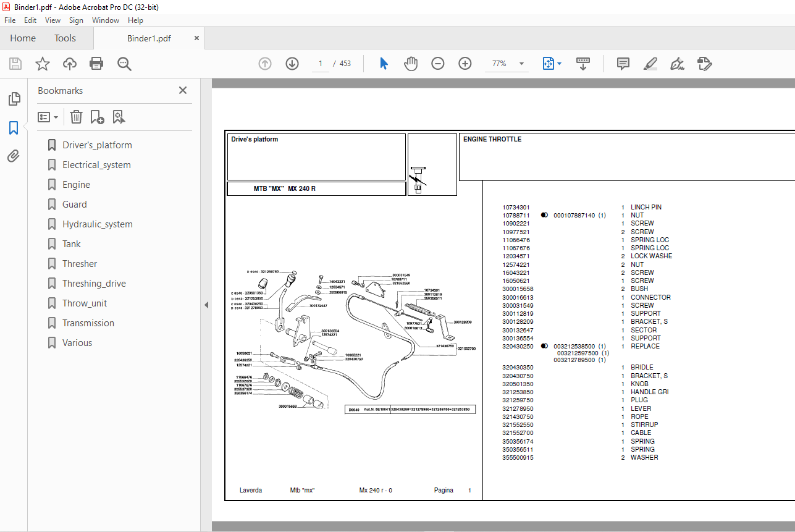The height and width of the screenshot is (532, 795).
Task: Open the Help menu
Action: (135, 20)
